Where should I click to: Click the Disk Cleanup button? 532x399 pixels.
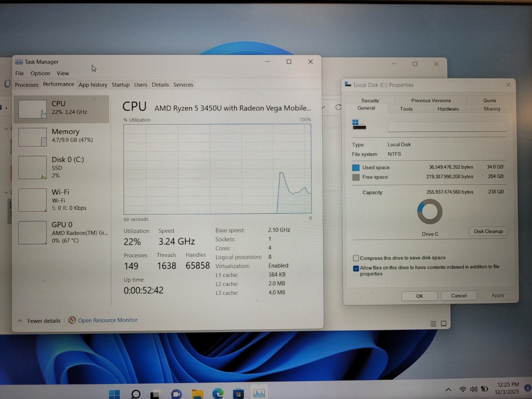coord(488,231)
